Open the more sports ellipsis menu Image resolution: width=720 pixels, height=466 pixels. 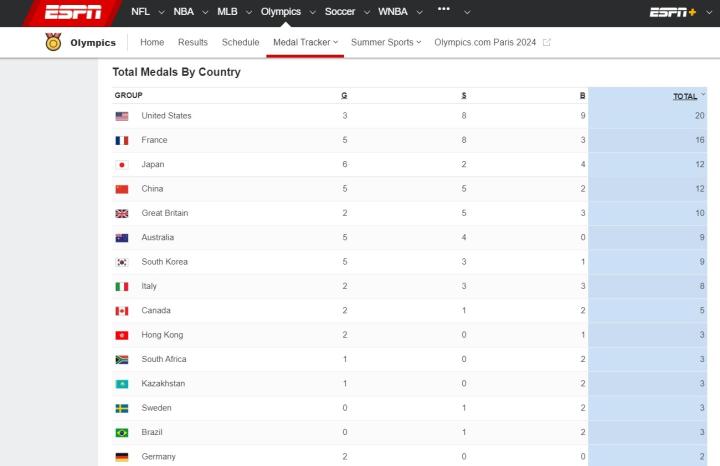[444, 11]
